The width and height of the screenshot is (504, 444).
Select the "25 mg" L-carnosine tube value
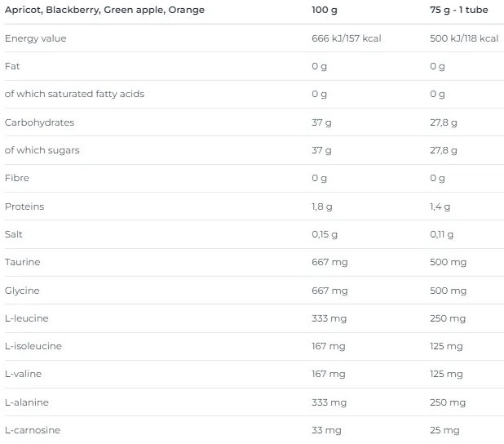click(444, 430)
